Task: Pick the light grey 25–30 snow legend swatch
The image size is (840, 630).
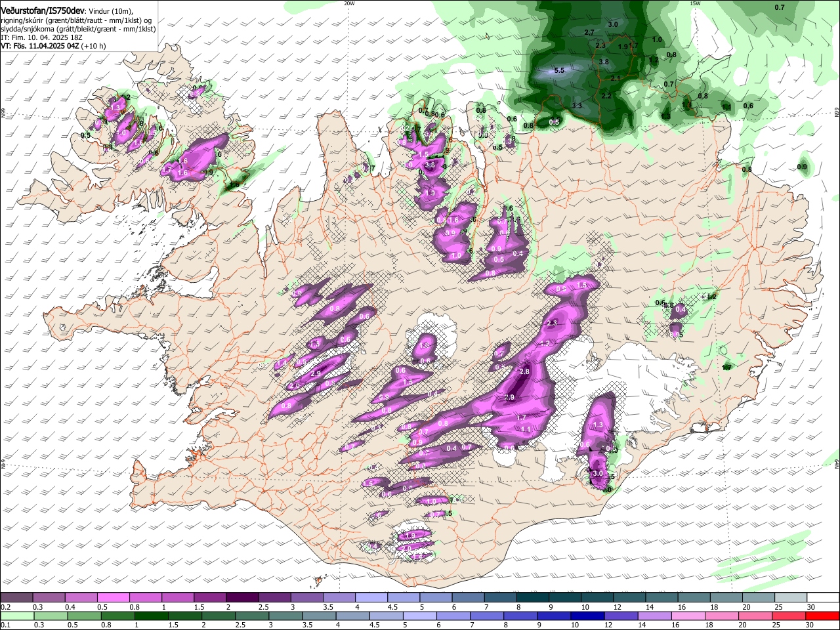Action: coord(791,597)
